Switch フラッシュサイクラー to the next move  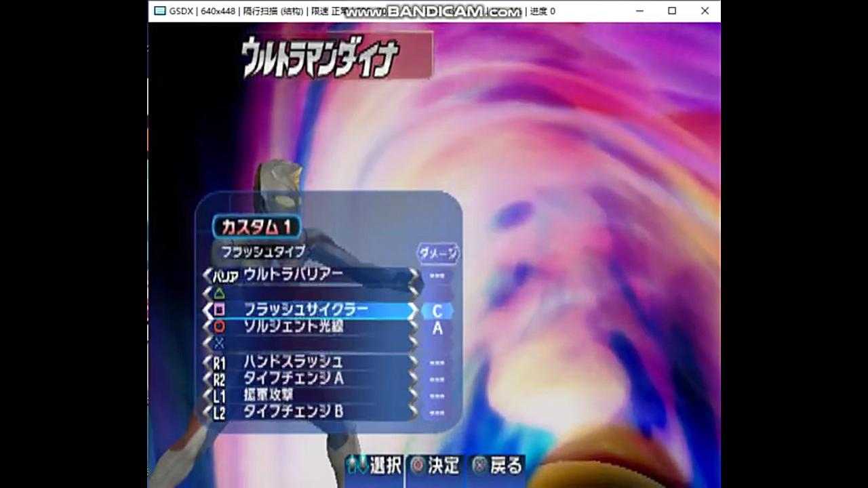coord(413,310)
